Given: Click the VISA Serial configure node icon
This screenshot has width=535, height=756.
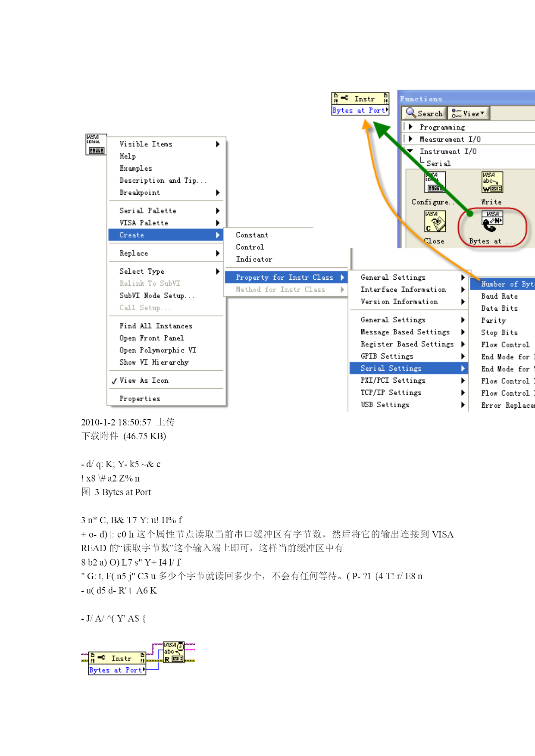Looking at the screenshot, I should click(x=96, y=144).
